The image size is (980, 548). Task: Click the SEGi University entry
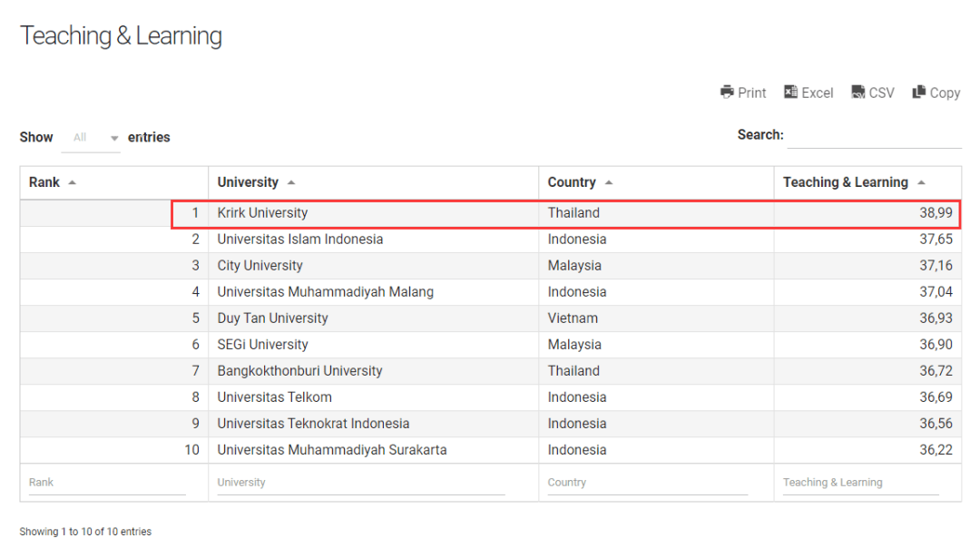[262, 345]
